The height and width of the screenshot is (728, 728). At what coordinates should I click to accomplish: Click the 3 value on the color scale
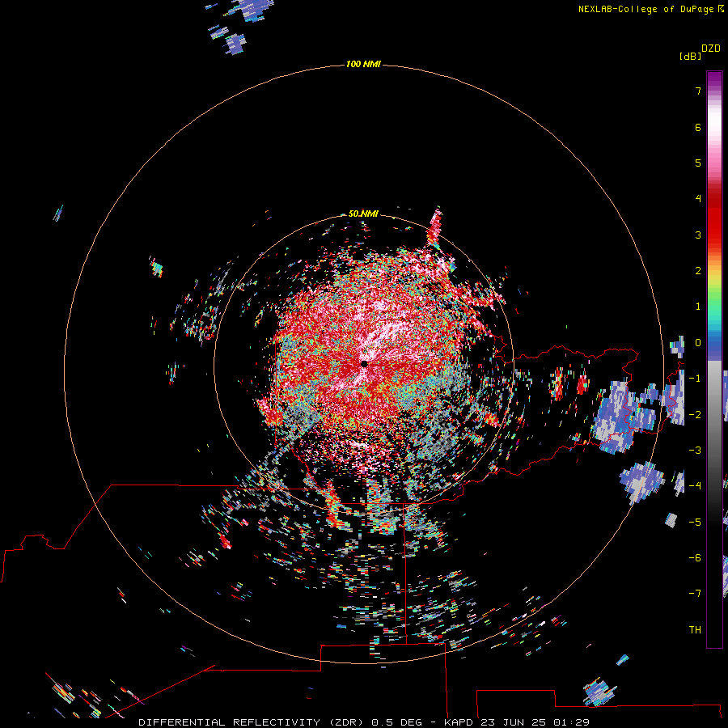(698, 235)
